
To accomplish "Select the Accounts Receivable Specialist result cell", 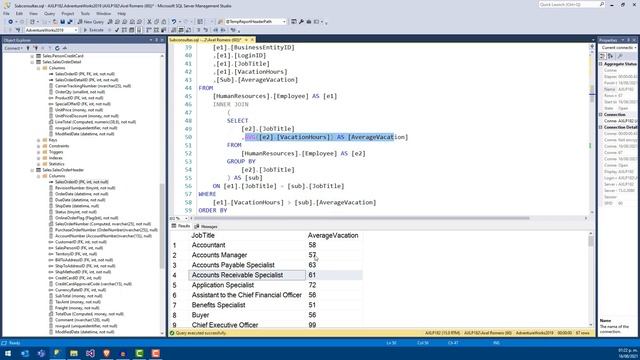I will tap(247, 275).
